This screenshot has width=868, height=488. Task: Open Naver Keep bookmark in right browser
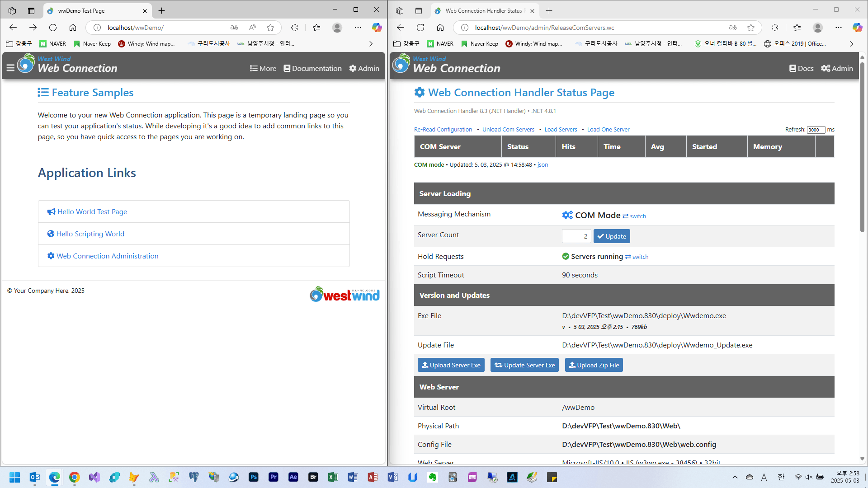tap(480, 44)
